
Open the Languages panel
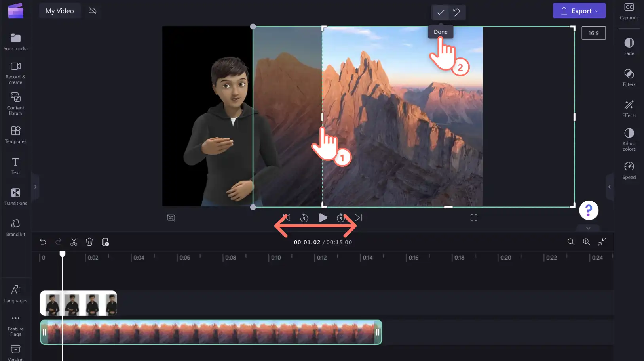pos(15,294)
